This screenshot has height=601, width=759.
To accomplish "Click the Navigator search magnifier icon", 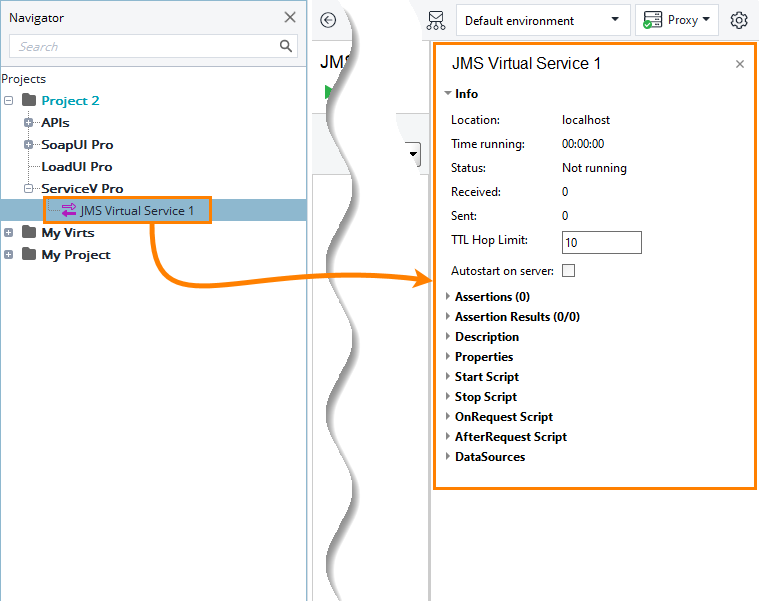I will (286, 46).
